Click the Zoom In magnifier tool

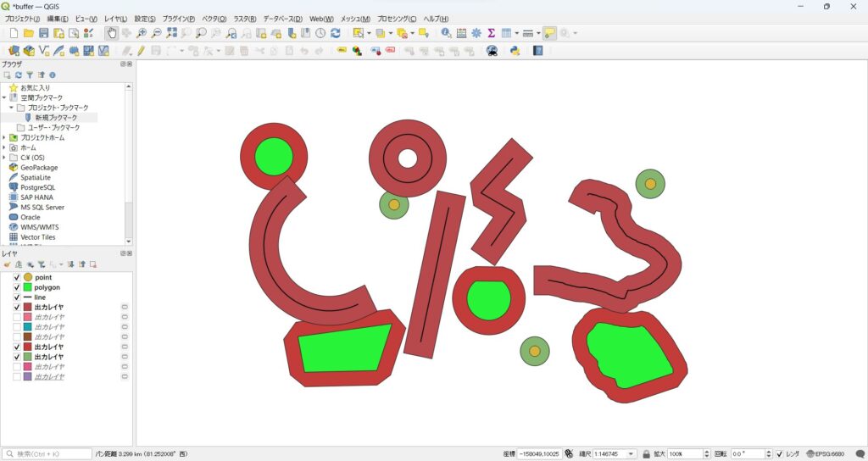click(x=142, y=33)
